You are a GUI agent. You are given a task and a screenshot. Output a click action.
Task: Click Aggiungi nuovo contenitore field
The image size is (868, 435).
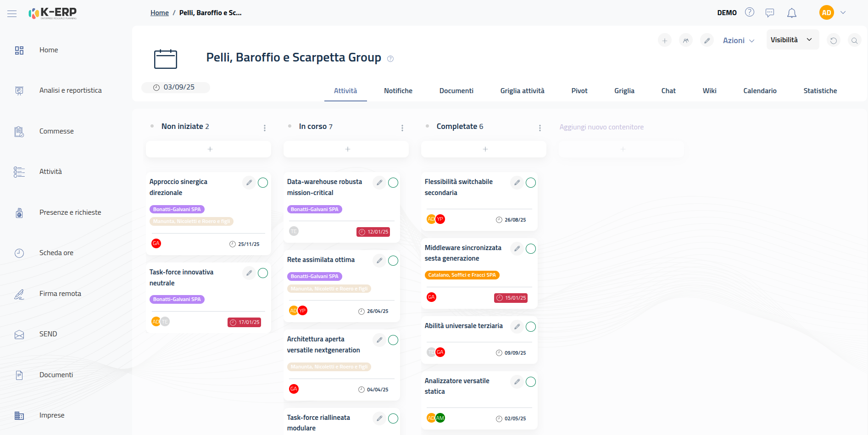click(601, 127)
